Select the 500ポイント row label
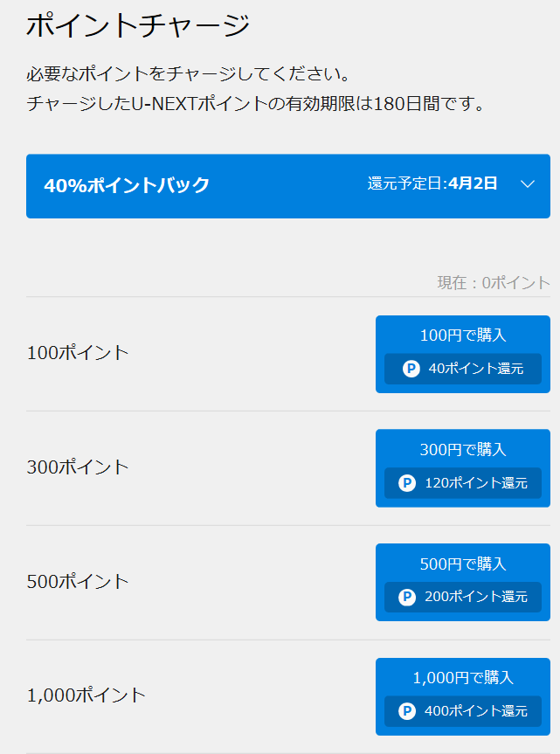The height and width of the screenshot is (754, 560). [78, 582]
